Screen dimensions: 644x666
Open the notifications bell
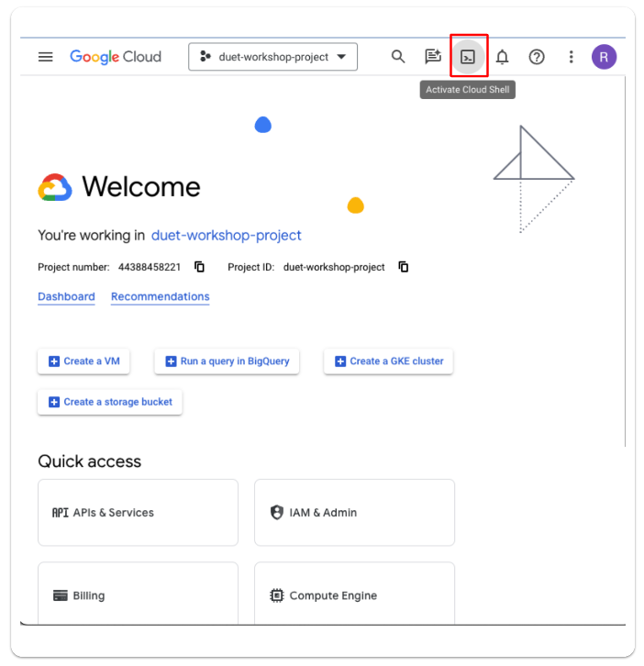click(x=502, y=57)
